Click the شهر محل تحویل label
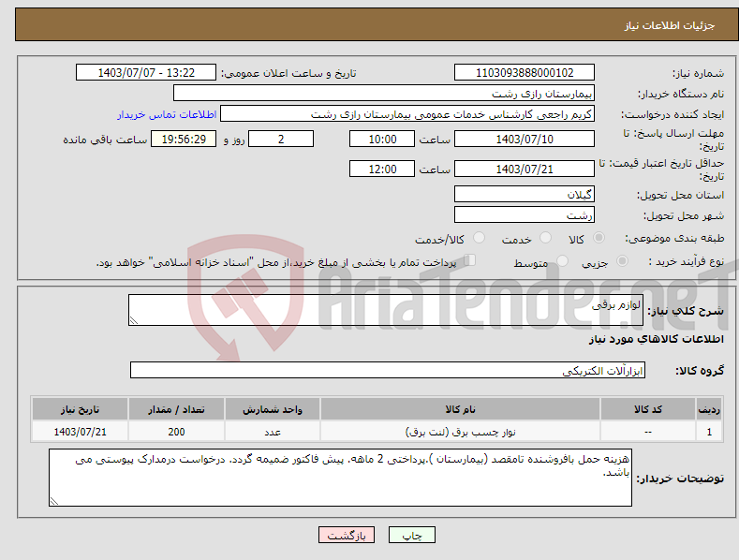Viewport: 739px width, 560px height. (684, 215)
